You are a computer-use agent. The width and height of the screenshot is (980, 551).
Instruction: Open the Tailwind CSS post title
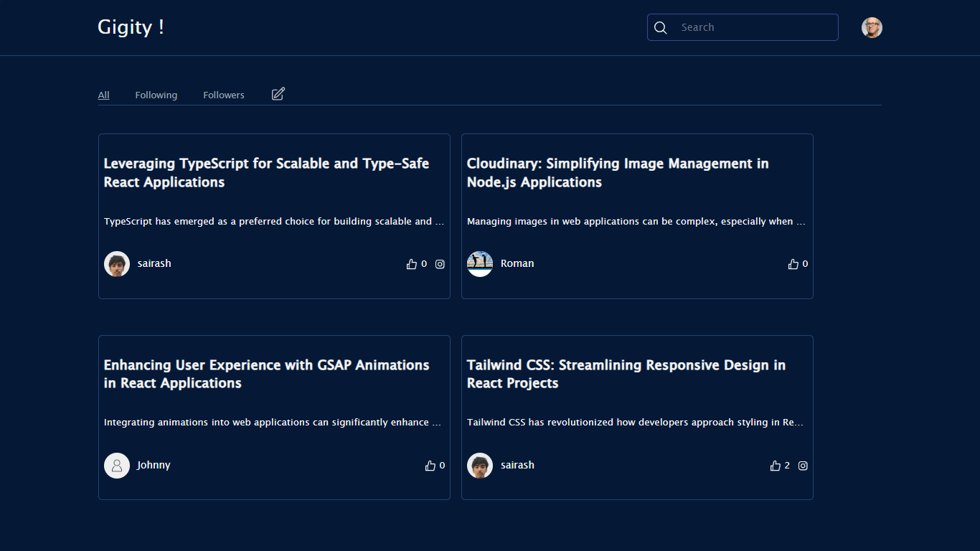tap(626, 374)
